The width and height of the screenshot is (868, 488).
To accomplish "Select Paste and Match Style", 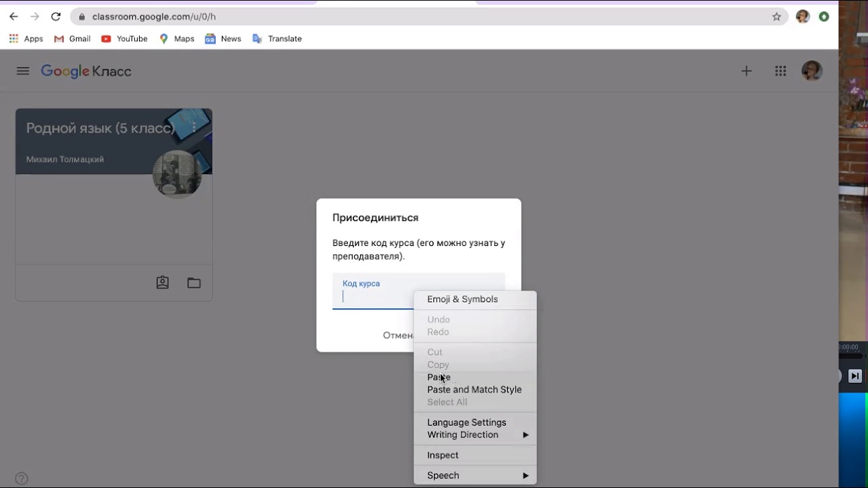I will [x=475, y=390].
